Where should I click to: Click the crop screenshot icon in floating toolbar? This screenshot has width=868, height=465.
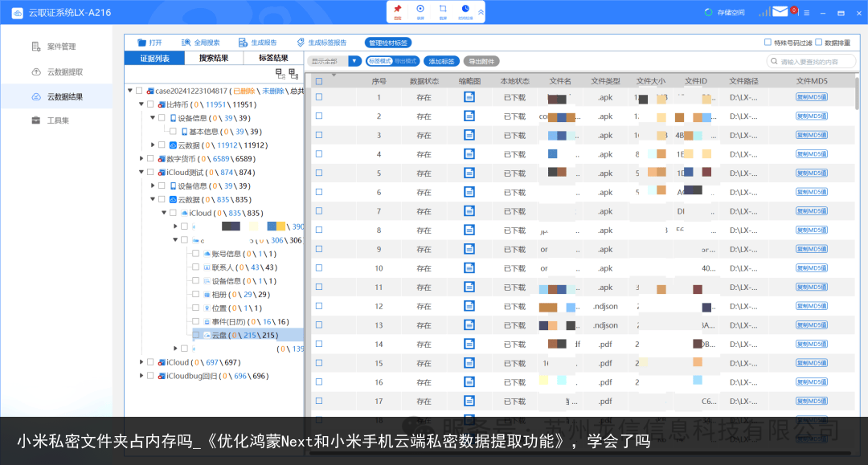(443, 9)
